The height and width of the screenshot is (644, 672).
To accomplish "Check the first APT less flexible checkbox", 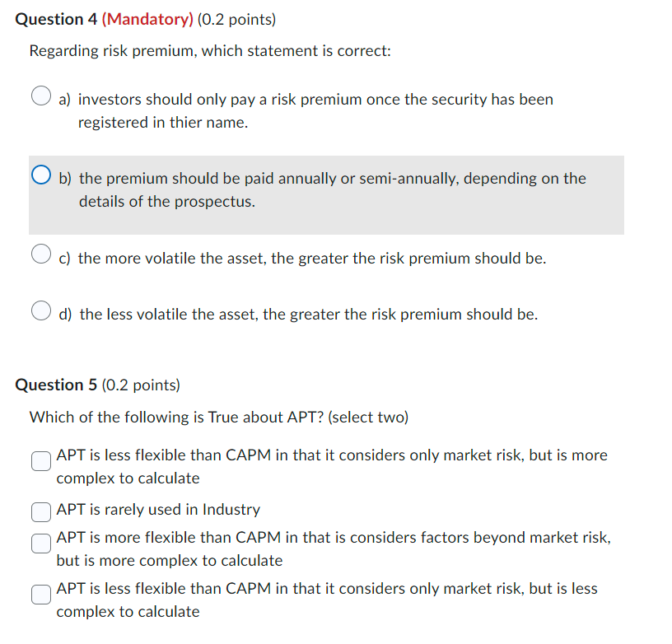I will [40, 460].
